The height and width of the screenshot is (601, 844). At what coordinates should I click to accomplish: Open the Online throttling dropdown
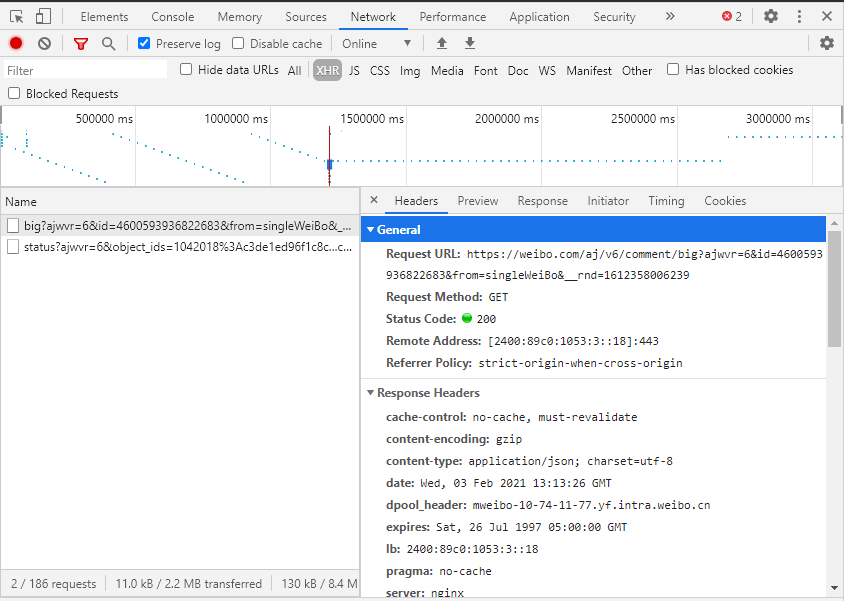(376, 44)
